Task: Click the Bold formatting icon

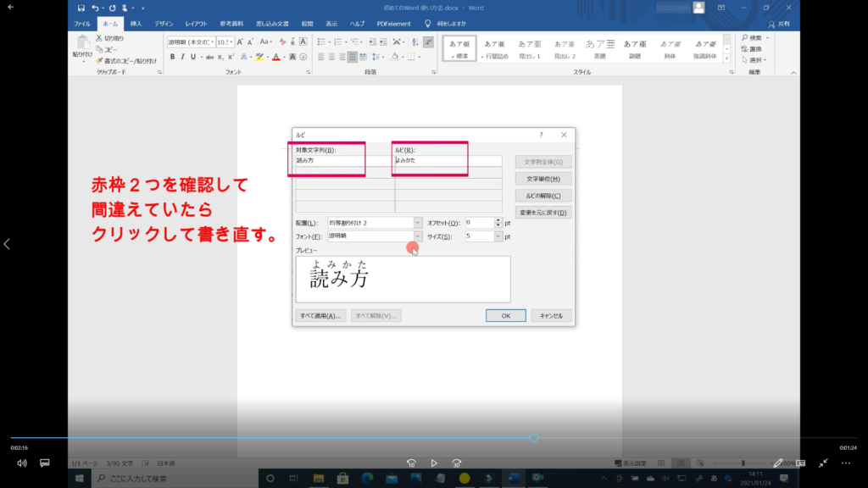Action: [172, 58]
